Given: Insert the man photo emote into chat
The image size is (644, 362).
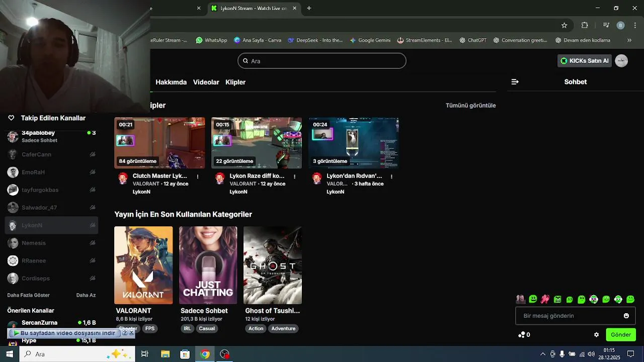Looking at the screenshot, I should pyautogui.click(x=521, y=299).
